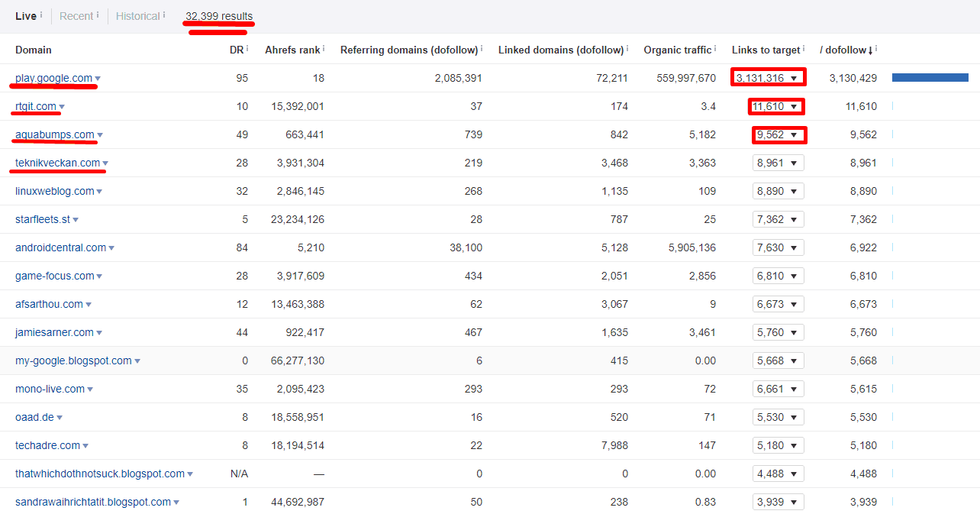Open the androidcentral.com domain link
Image resolution: width=980 pixels, height=514 pixels.
point(61,247)
